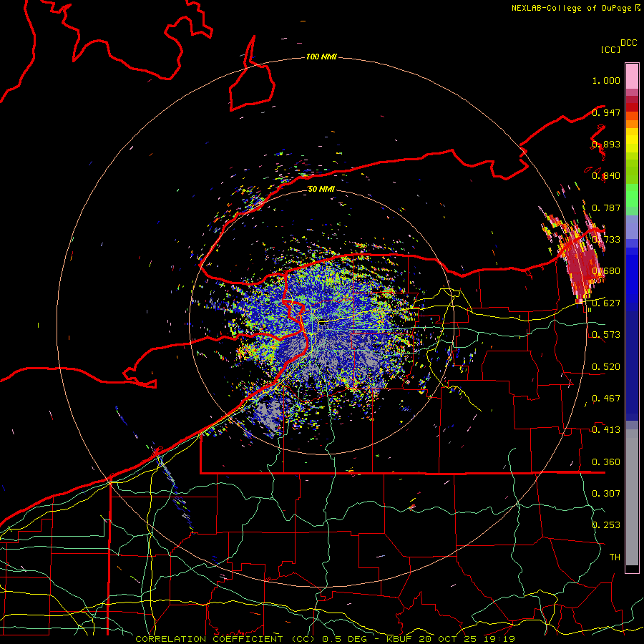Click the gray echo patch southwest of the radar
Viewport: 644px width, 644px height.
click(270, 414)
